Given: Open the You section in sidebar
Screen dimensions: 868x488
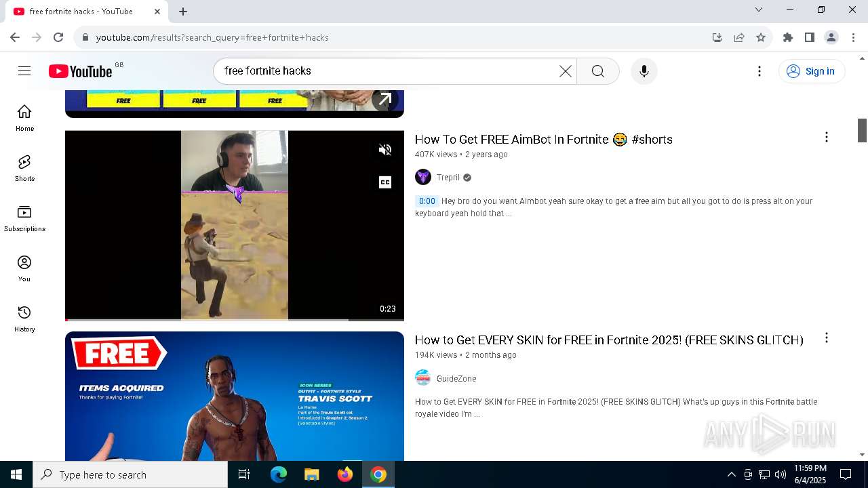Looking at the screenshot, I should click(24, 268).
